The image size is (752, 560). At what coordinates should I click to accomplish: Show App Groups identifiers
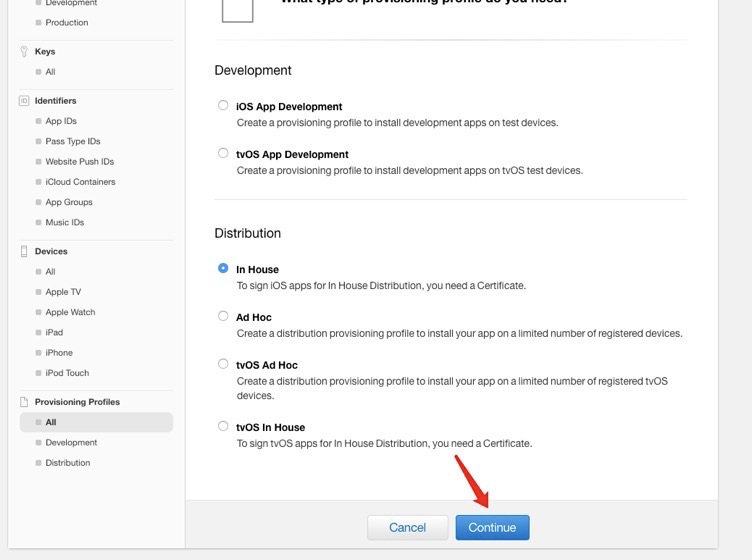coord(69,202)
